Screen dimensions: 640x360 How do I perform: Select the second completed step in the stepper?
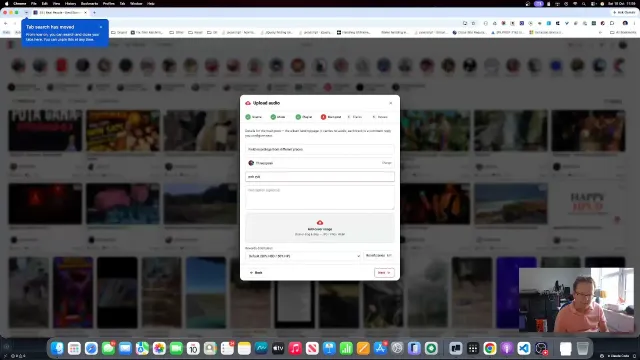(x=278, y=117)
